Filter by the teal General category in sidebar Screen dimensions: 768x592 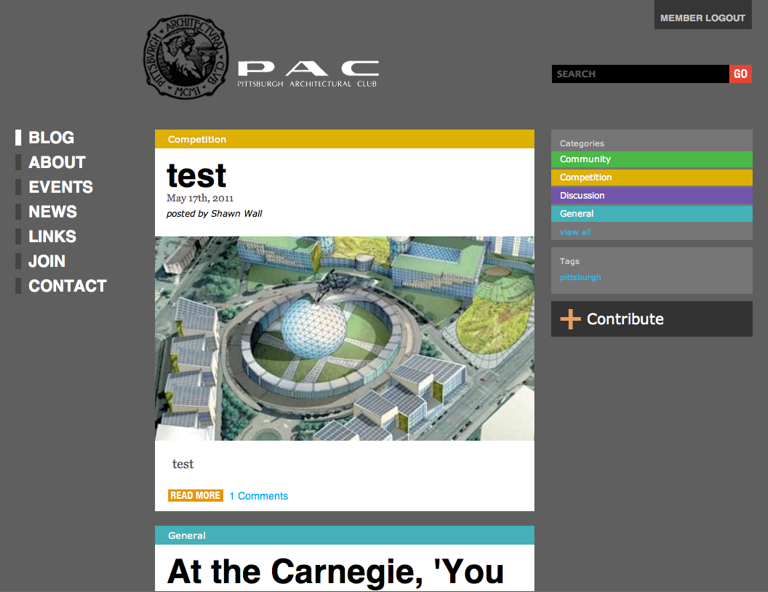point(651,213)
